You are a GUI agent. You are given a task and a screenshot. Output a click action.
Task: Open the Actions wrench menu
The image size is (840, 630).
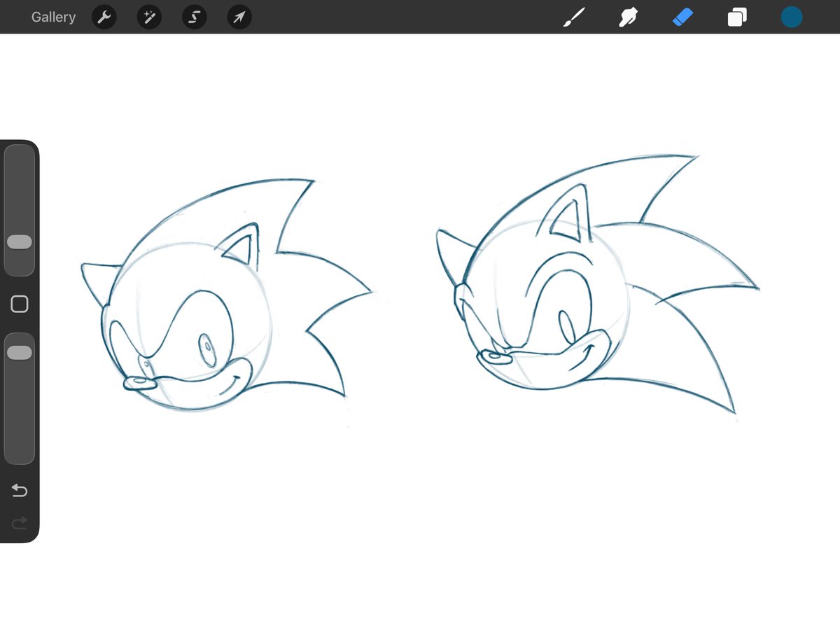click(x=104, y=17)
